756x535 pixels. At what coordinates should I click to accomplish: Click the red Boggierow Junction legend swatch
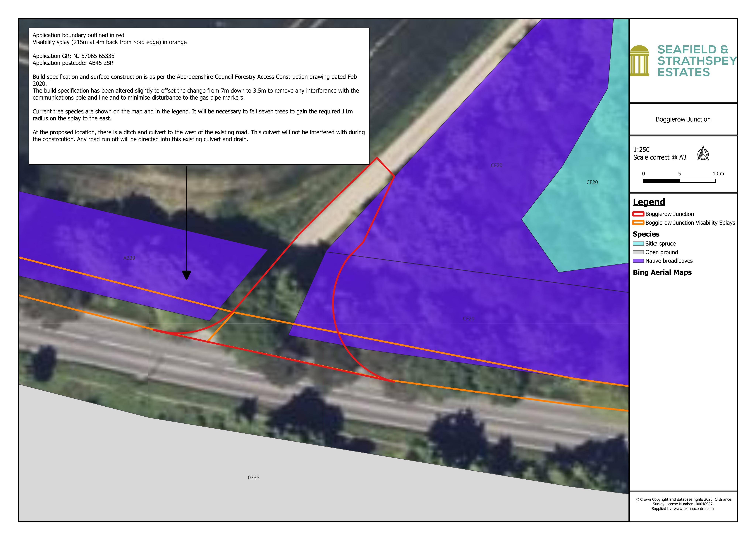coord(638,214)
